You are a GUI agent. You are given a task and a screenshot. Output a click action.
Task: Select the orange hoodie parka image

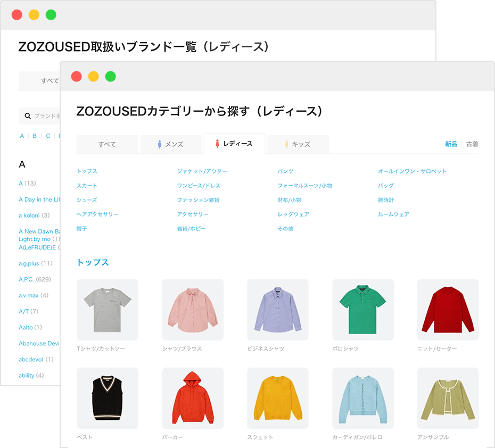coord(193,398)
